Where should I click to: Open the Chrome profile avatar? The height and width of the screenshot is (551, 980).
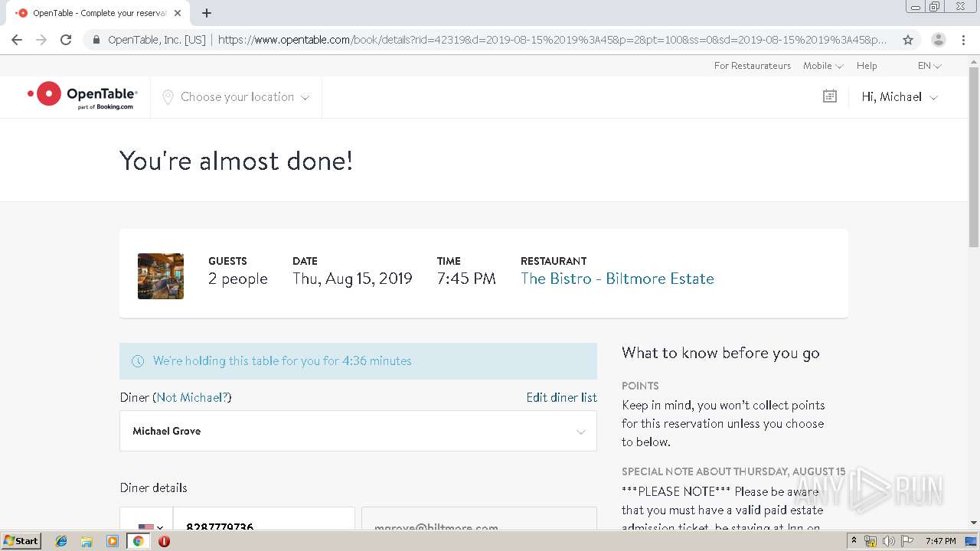[938, 40]
